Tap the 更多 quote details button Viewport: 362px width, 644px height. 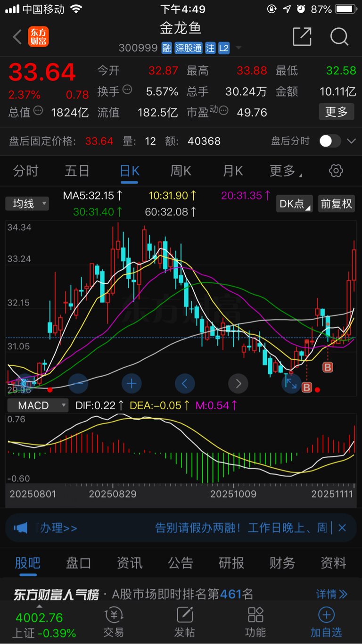(x=337, y=112)
